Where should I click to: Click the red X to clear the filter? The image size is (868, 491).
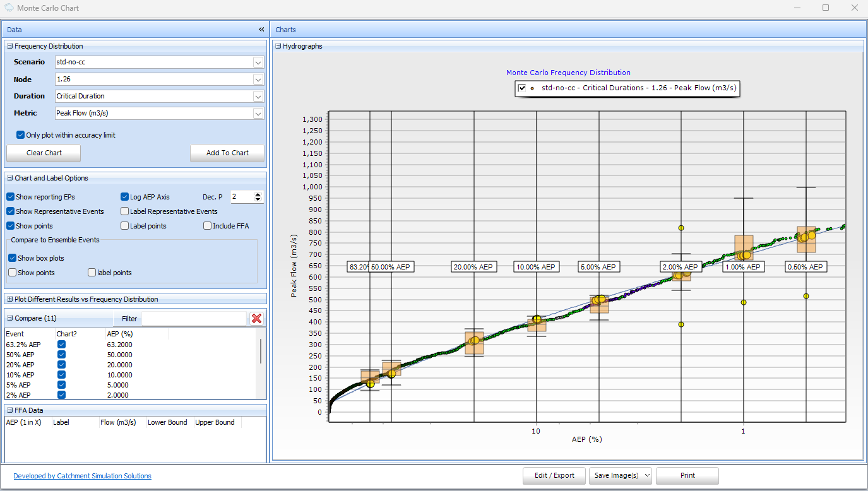pyautogui.click(x=257, y=318)
